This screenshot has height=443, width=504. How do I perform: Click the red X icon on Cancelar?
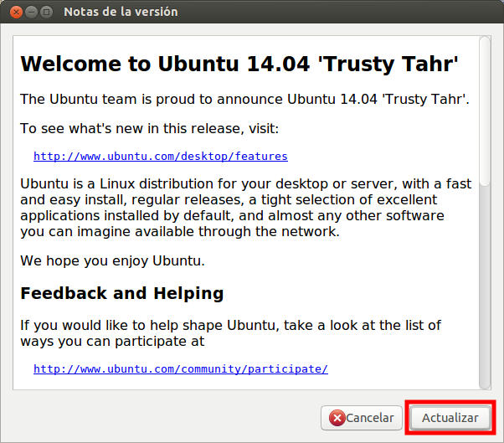[337, 418]
